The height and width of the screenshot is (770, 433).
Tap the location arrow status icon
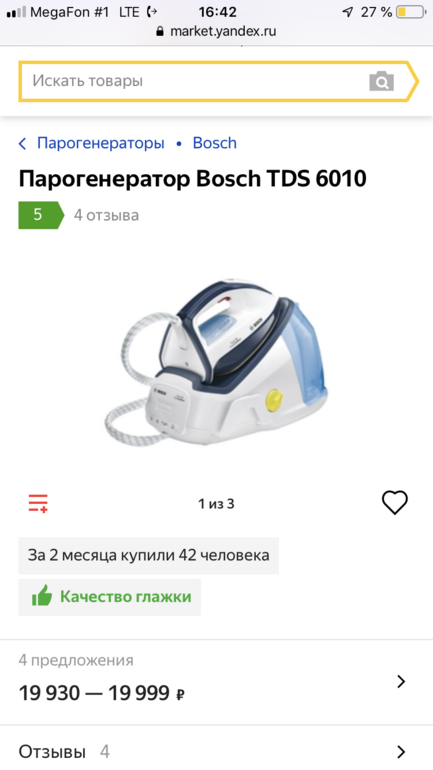coord(348,12)
